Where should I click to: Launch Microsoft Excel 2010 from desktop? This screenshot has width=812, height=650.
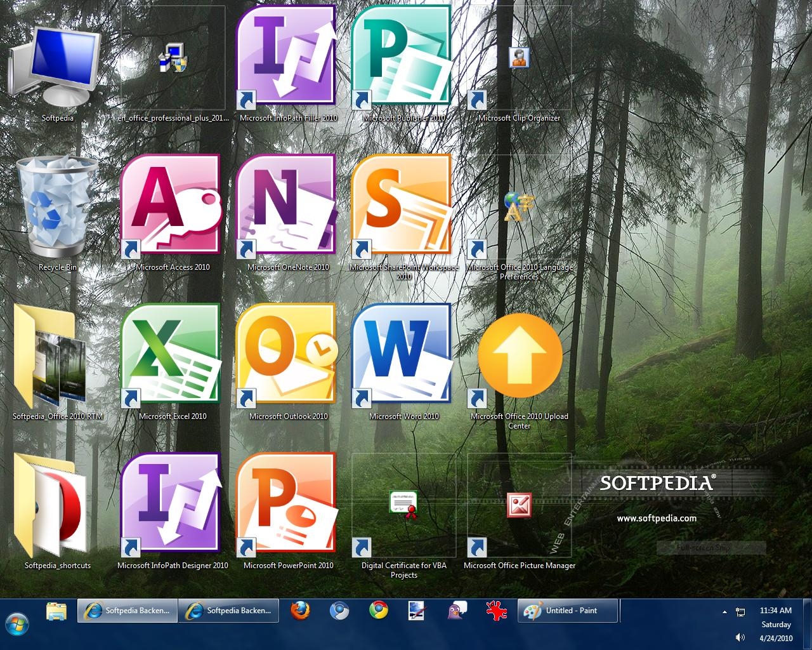coord(171,354)
